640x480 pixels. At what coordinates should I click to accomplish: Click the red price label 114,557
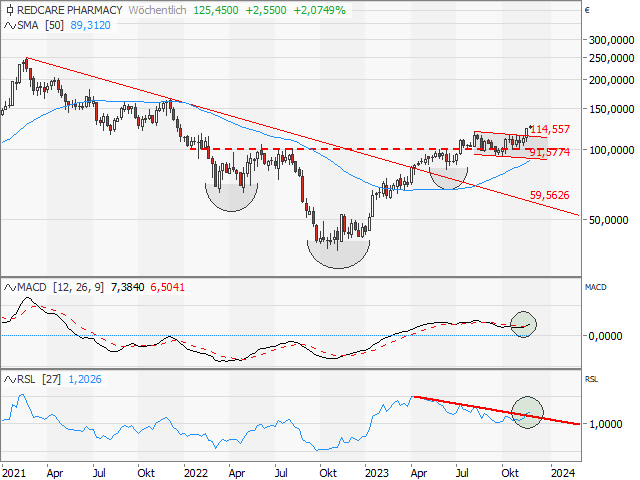pos(550,129)
